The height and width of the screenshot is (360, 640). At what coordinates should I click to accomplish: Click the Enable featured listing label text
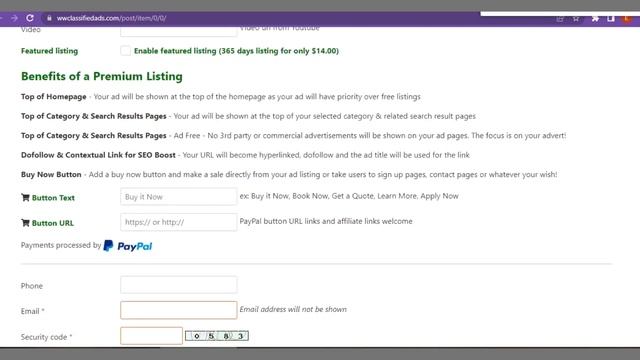pyautogui.click(x=236, y=51)
